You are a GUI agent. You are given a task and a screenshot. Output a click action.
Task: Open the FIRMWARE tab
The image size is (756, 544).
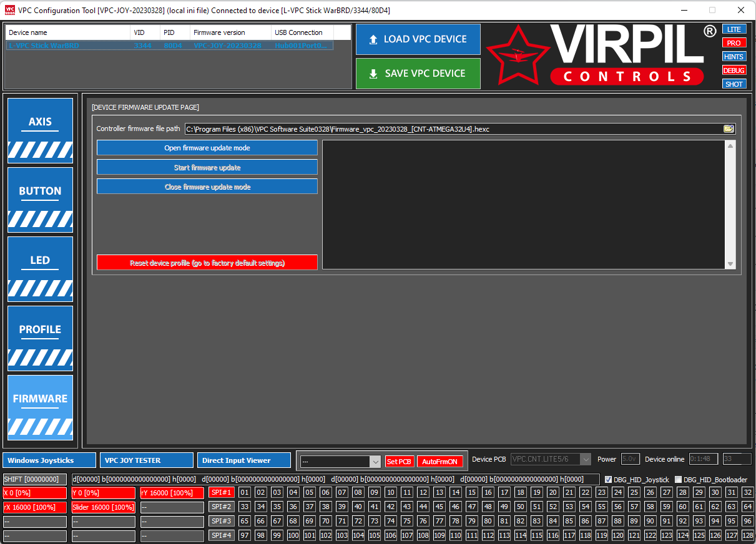40,407
